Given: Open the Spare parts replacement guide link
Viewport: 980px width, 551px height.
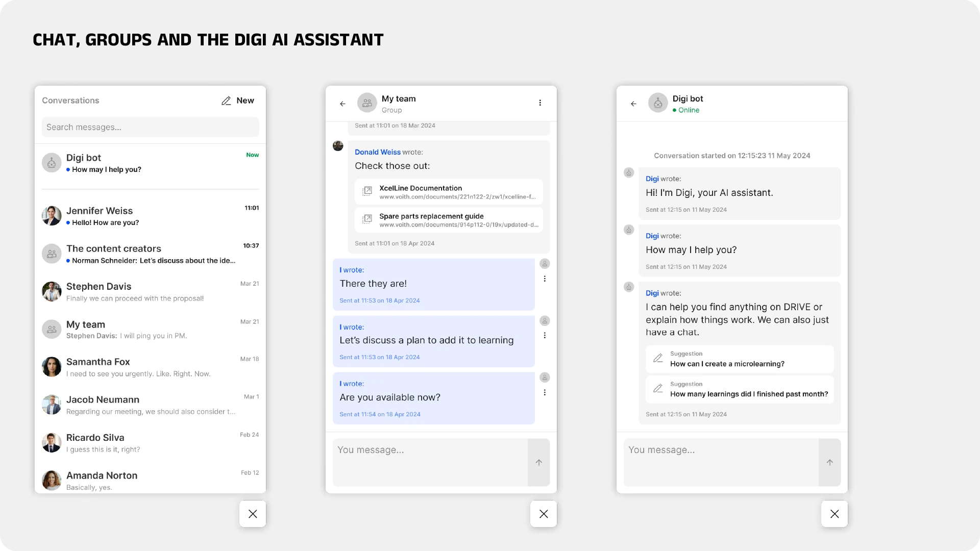Looking at the screenshot, I should point(449,220).
